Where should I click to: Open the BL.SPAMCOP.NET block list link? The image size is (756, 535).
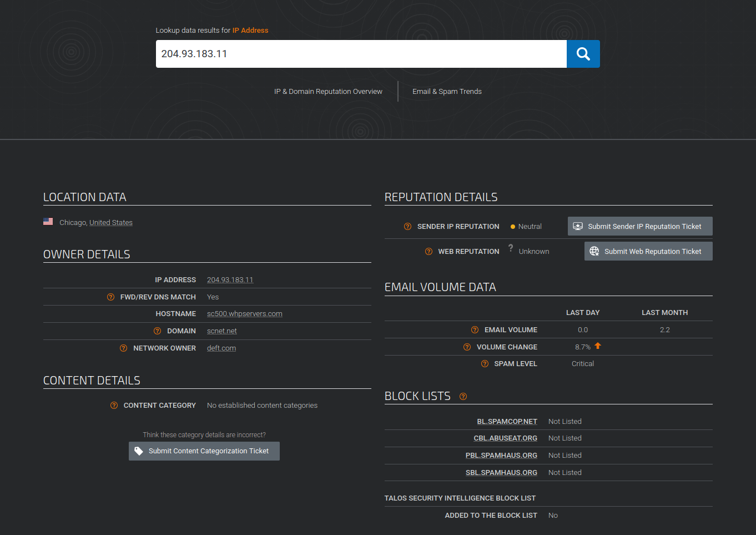pos(507,421)
